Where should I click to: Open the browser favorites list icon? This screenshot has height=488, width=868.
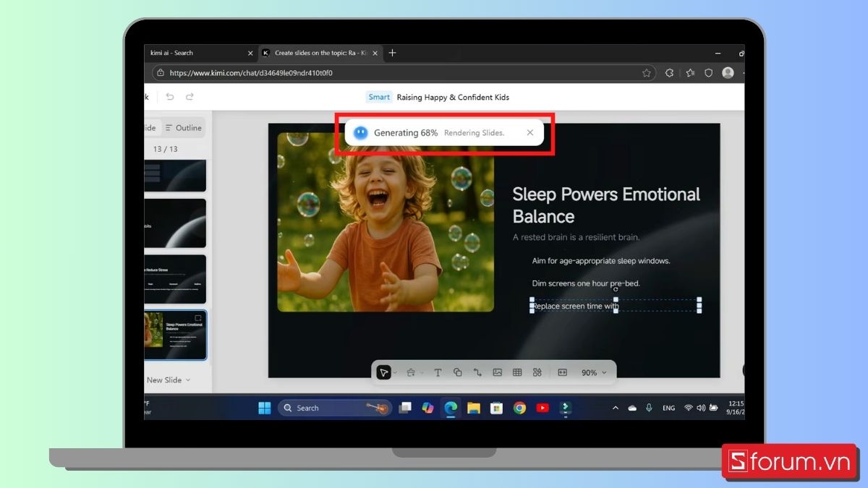[x=689, y=73]
